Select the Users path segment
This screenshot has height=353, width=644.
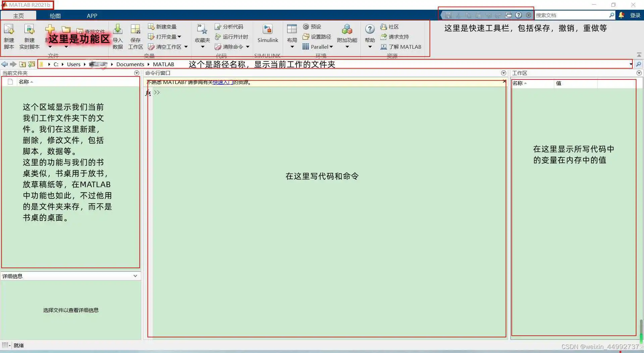click(73, 64)
